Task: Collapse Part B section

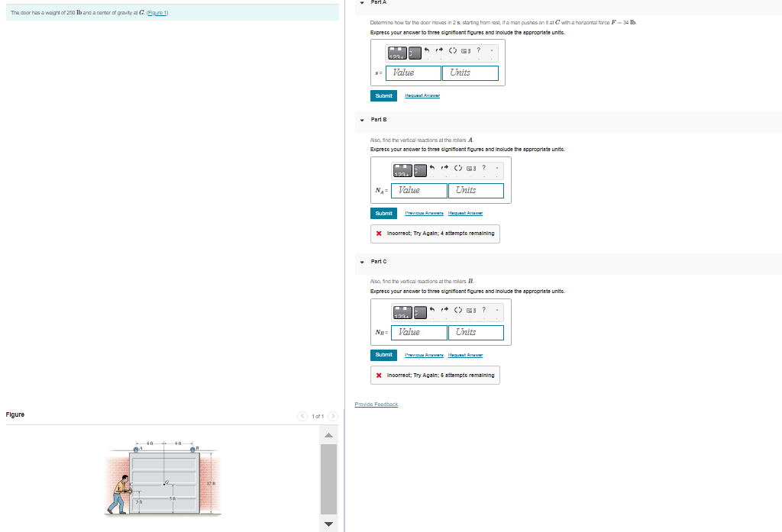Action: click(362, 120)
